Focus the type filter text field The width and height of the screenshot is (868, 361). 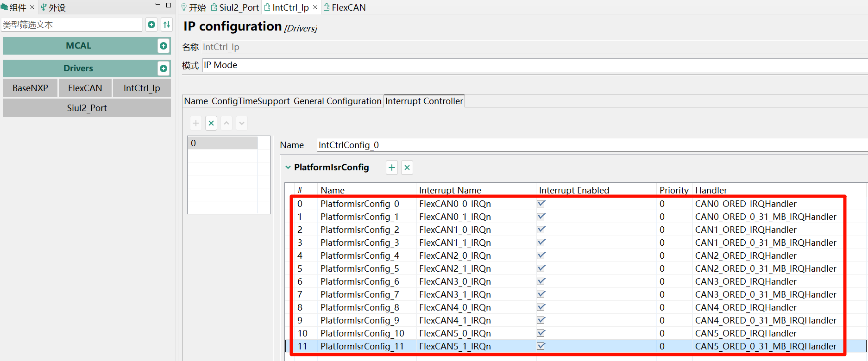(x=72, y=25)
